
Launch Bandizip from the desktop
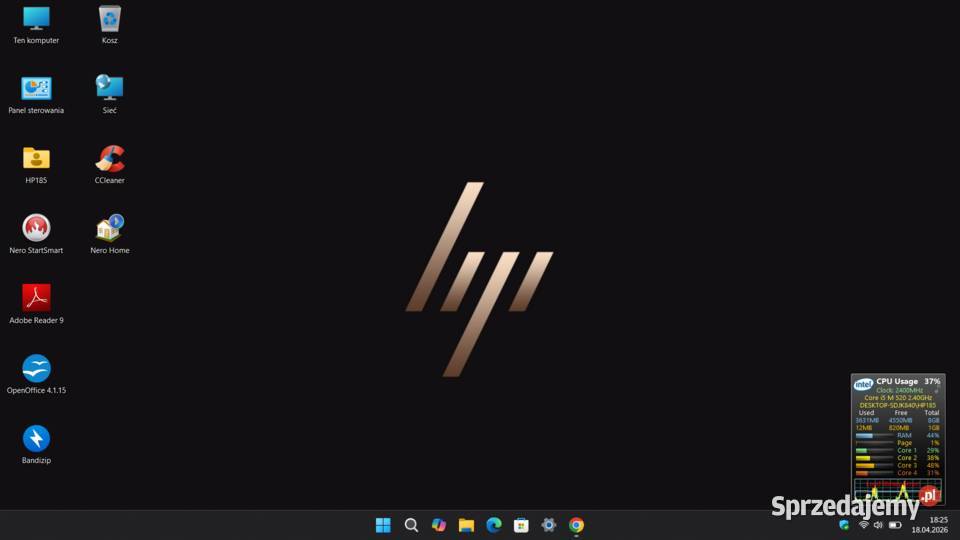click(36, 445)
